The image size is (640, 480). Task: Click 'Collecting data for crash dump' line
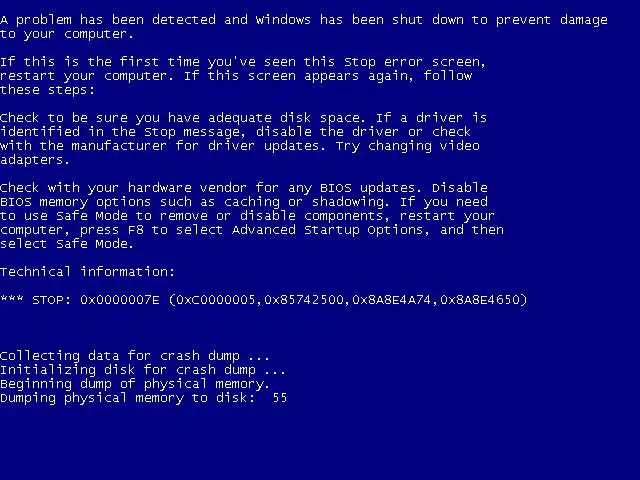click(x=135, y=356)
